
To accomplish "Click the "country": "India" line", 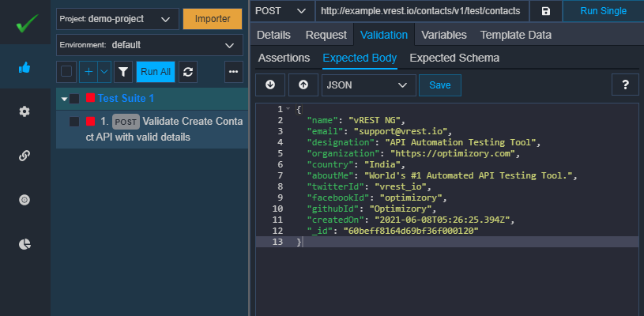I will pyautogui.click(x=356, y=164).
